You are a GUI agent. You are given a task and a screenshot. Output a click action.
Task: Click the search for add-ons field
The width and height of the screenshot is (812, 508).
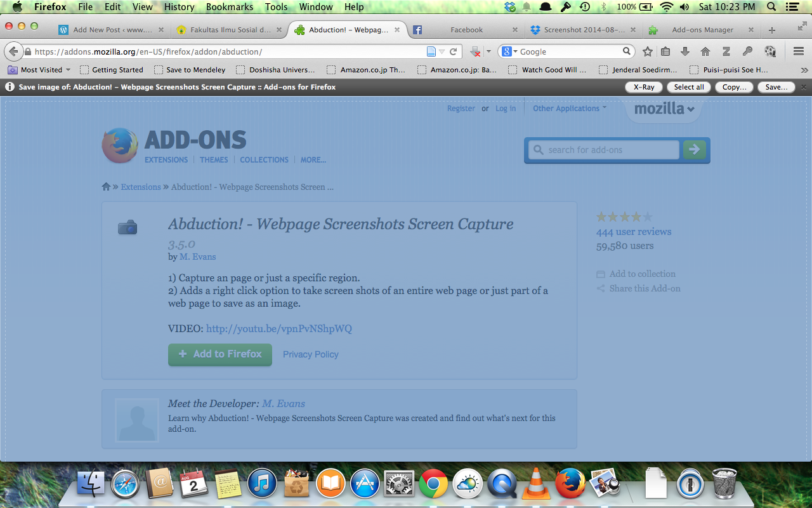(x=604, y=150)
